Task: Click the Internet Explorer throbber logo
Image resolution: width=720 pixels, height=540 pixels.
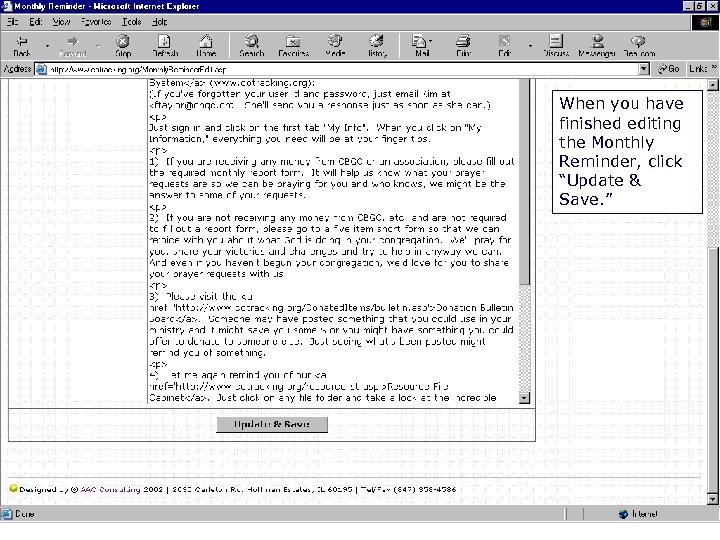Action: pyautogui.click(x=705, y=22)
